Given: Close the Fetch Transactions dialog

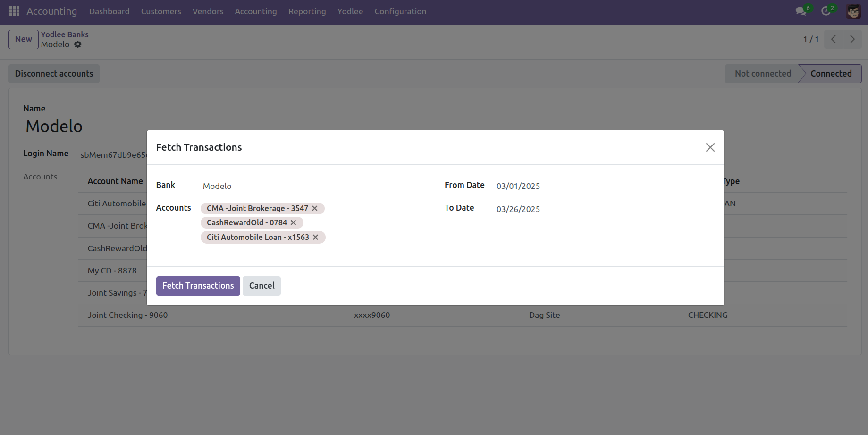Looking at the screenshot, I should tap(710, 147).
